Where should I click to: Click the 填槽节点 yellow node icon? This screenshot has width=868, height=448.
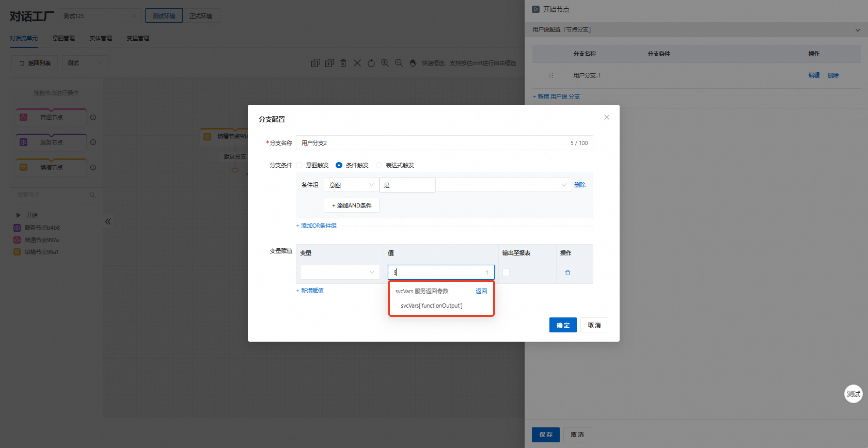23,167
